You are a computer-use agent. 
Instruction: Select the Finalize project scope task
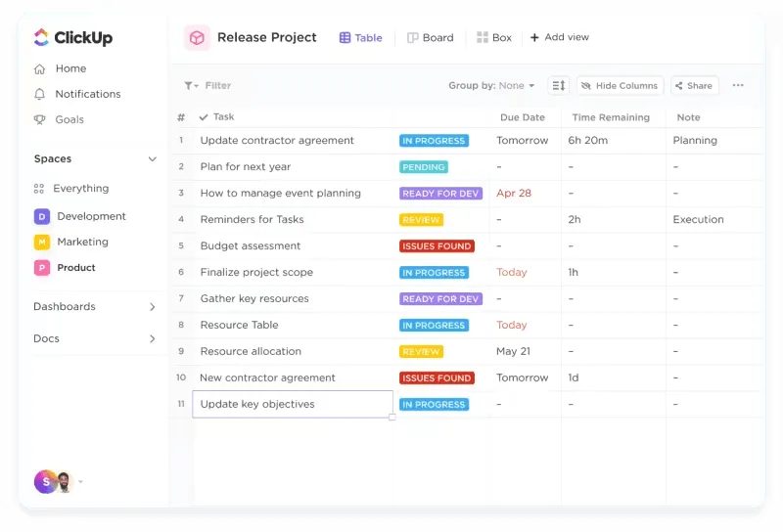click(x=256, y=273)
